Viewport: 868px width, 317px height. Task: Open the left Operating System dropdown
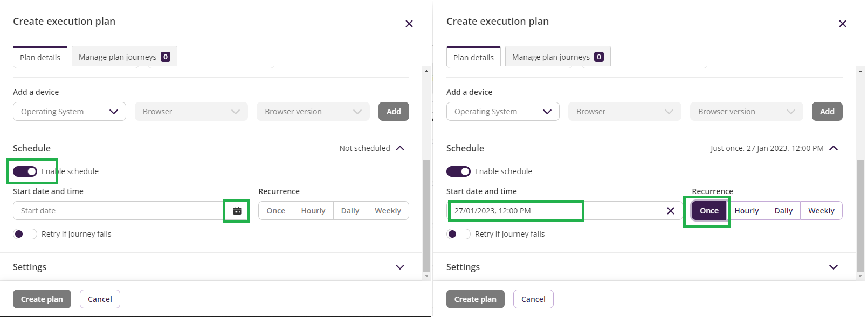tap(70, 112)
